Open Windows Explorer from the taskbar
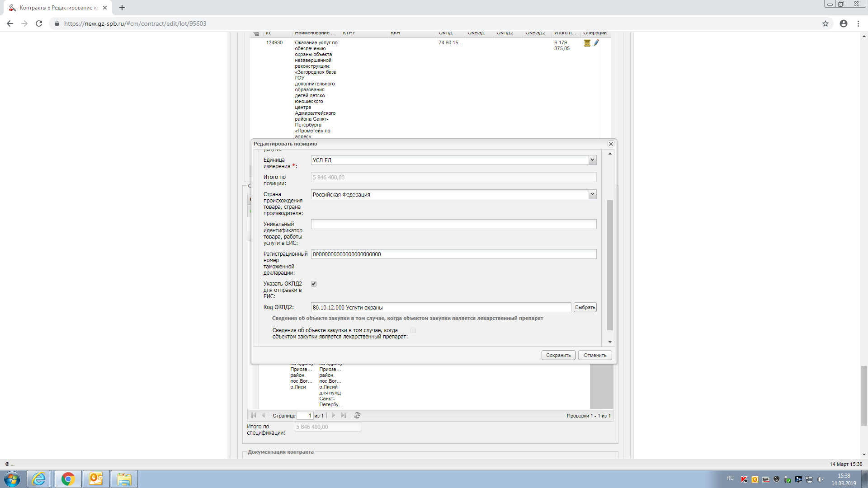This screenshot has height=488, width=868. pos(124,479)
